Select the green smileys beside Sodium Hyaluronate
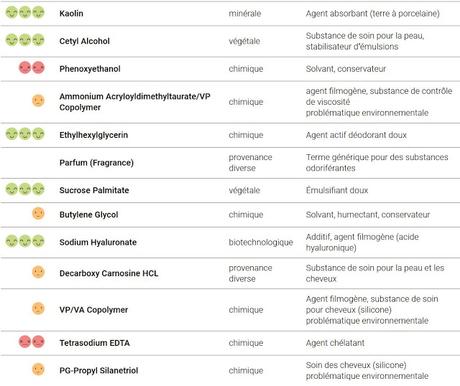 point(25,241)
